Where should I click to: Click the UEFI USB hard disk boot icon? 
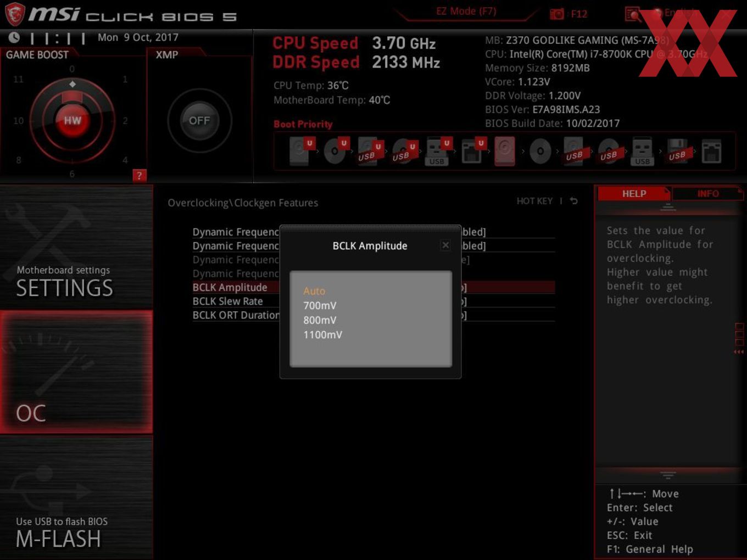tap(370, 150)
